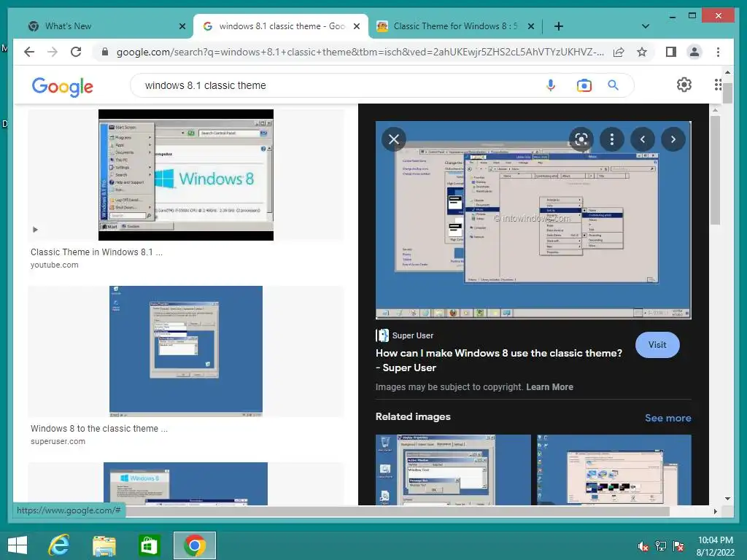The image size is (747, 560).
Task: Open network status tray icon
Action: click(x=660, y=546)
